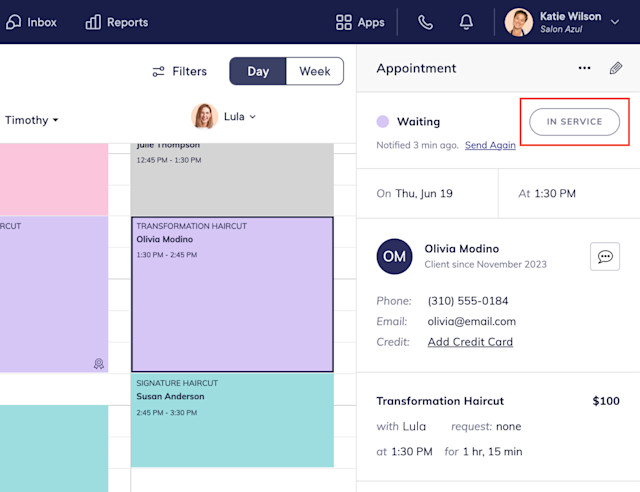Click the 'request: none' text

click(486, 426)
